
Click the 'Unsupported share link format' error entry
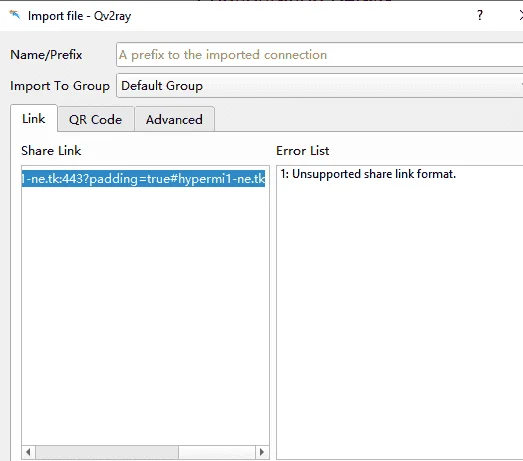coord(368,174)
